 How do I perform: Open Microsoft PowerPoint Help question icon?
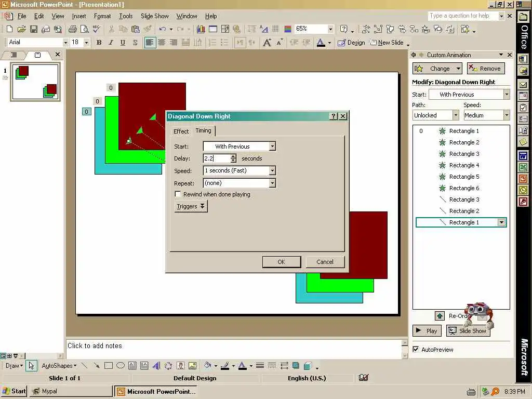point(343,29)
